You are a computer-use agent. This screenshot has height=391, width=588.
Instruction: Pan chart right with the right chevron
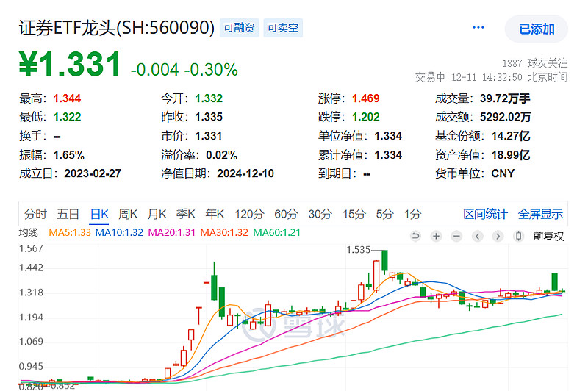point(498,236)
